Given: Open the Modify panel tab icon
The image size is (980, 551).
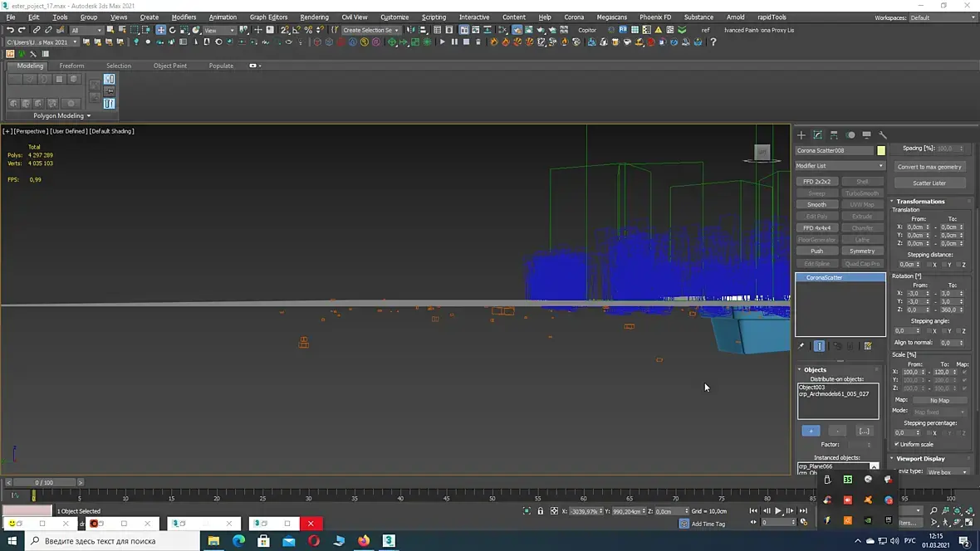Looking at the screenshot, I should [x=817, y=134].
